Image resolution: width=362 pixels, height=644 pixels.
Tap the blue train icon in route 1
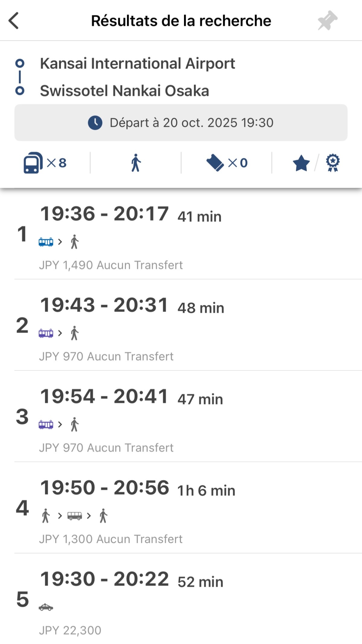46,242
